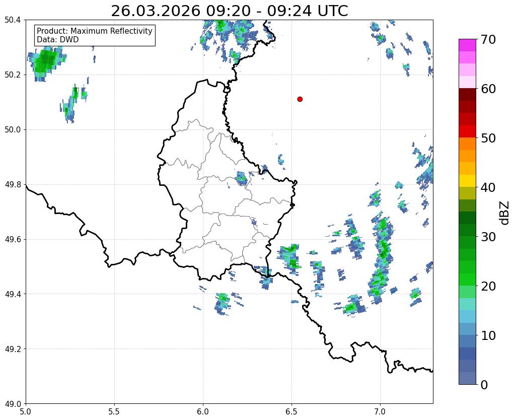
Task: Click the bright red 50 dBZ colorbar segment
Action: (467, 131)
